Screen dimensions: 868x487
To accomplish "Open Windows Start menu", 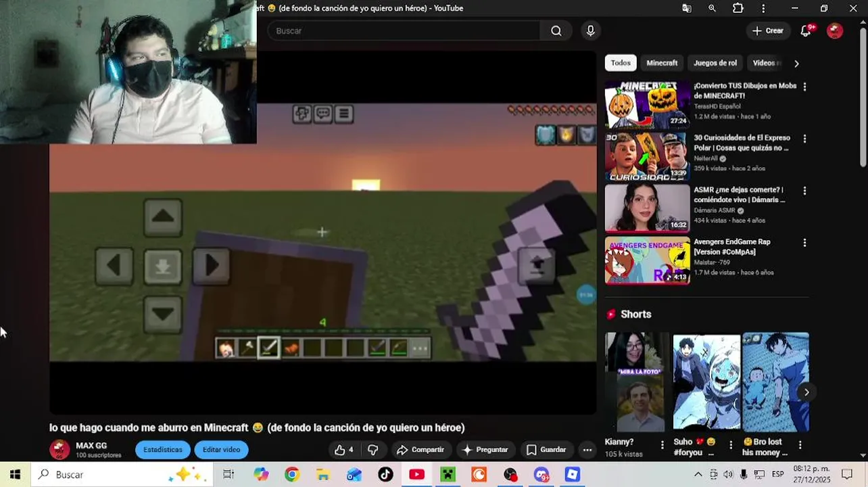I will [x=15, y=474].
